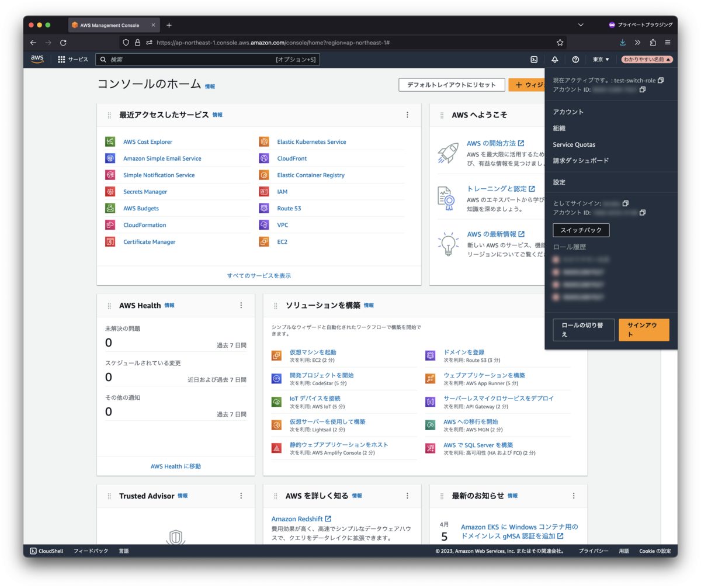701x588 pixels.
Task: Click the AWS Cost Explorer service icon
Action: [110, 141]
